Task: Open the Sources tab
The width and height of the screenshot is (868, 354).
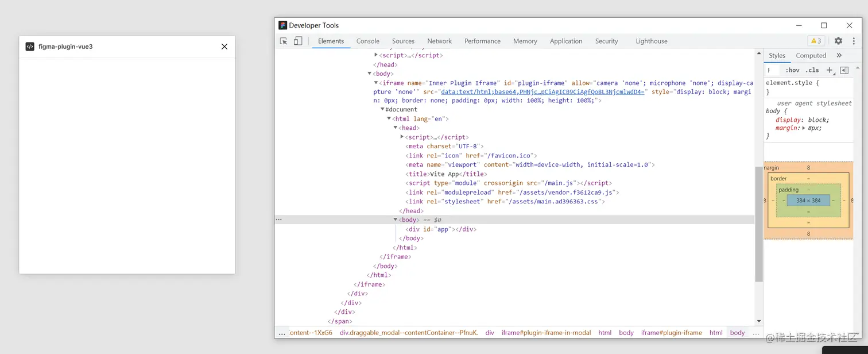Action: tap(403, 41)
